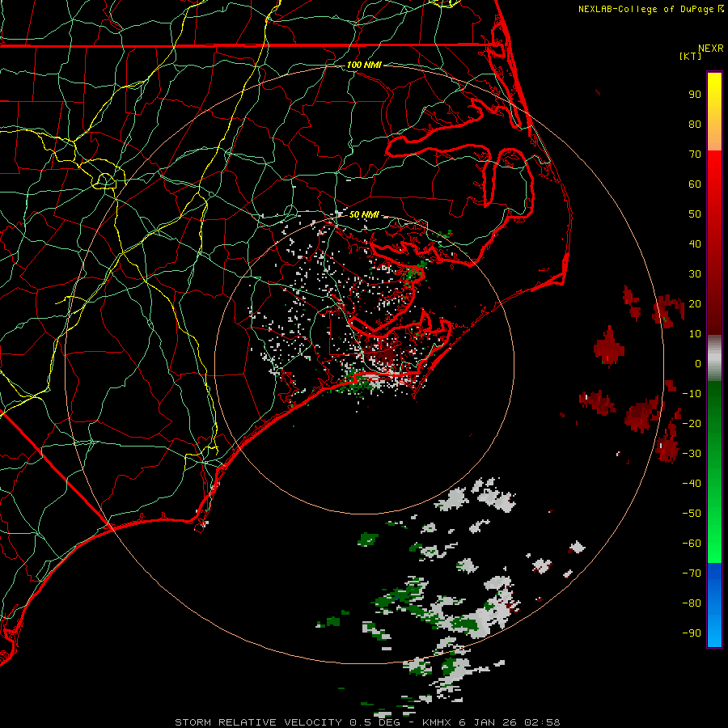The image size is (728, 728).
Task: Click the 50 value on the velocity scale
Action: point(695,214)
